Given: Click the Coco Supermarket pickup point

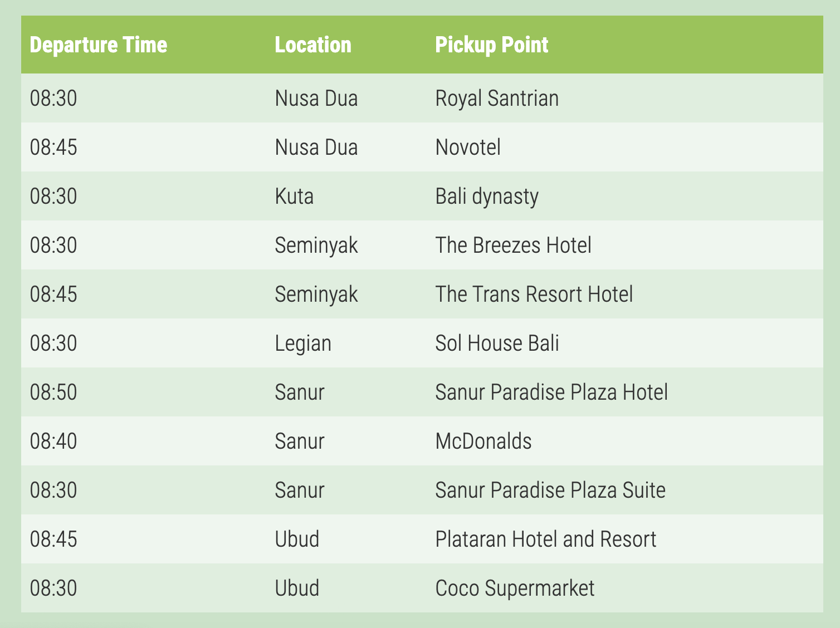Looking at the screenshot, I should click(x=515, y=588).
